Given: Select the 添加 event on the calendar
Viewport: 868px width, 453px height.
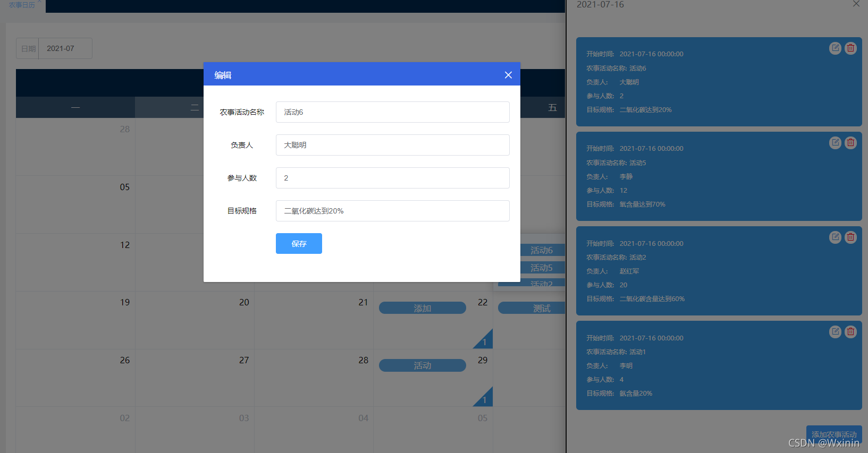Looking at the screenshot, I should click(422, 308).
